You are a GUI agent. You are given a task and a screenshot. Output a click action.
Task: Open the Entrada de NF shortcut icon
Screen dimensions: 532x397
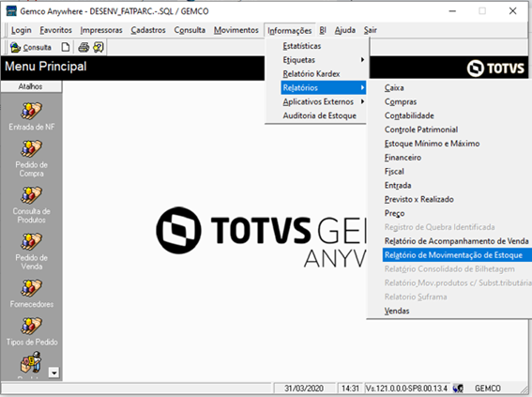[x=31, y=111]
